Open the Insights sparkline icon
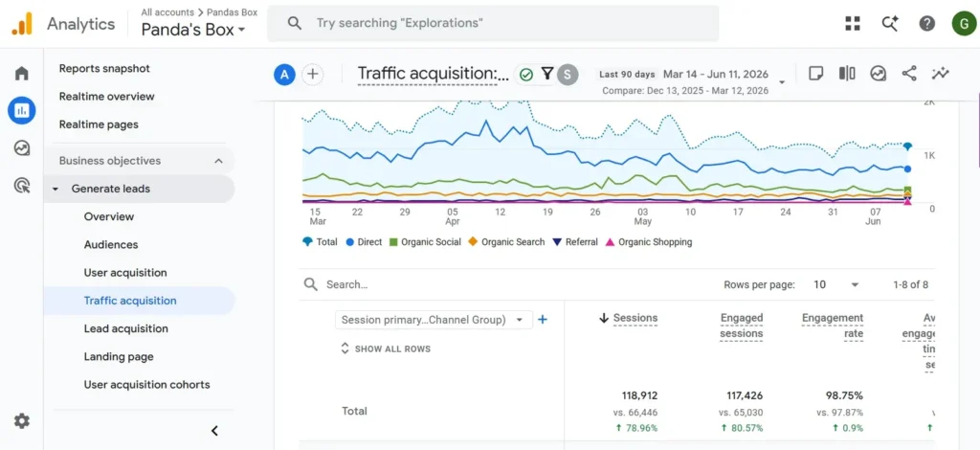The width and height of the screenshot is (980, 450). (940, 74)
